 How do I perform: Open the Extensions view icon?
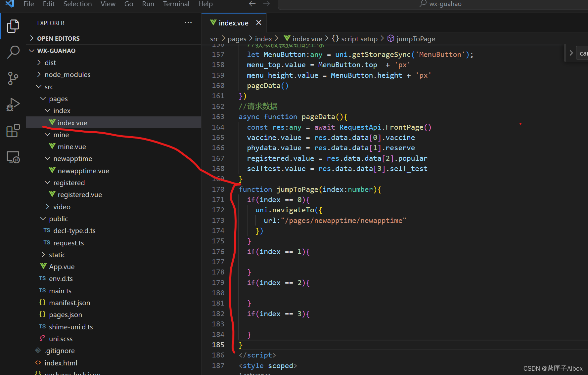[13, 131]
